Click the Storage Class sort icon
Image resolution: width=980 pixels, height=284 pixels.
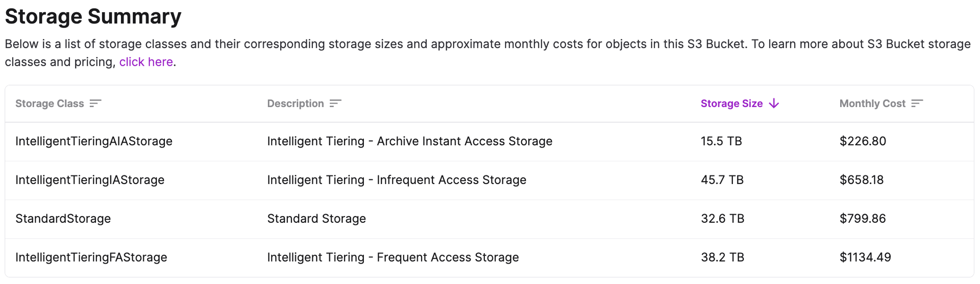[x=95, y=104]
